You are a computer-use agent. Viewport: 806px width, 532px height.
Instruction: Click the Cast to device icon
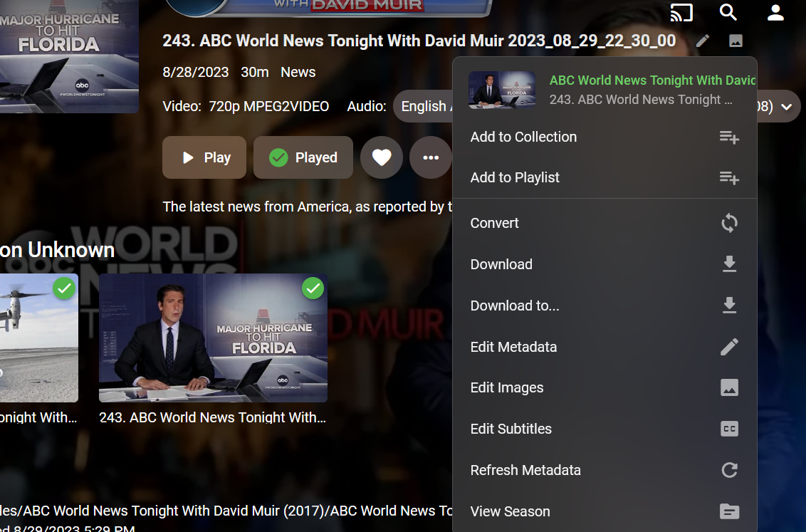681,13
